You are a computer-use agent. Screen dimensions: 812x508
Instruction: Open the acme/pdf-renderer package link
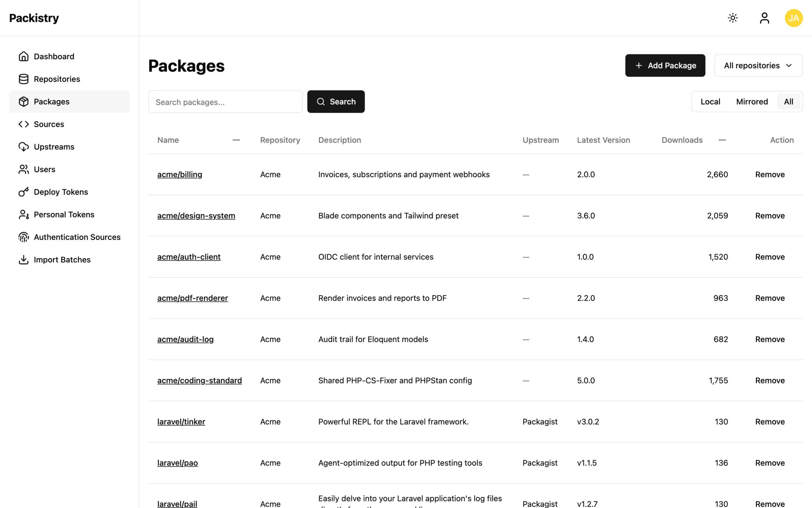[x=192, y=298]
